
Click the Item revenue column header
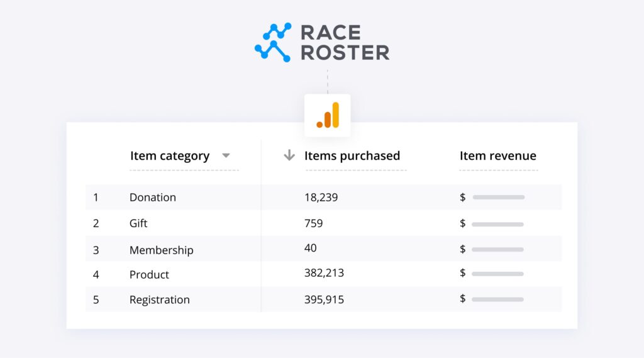point(497,156)
